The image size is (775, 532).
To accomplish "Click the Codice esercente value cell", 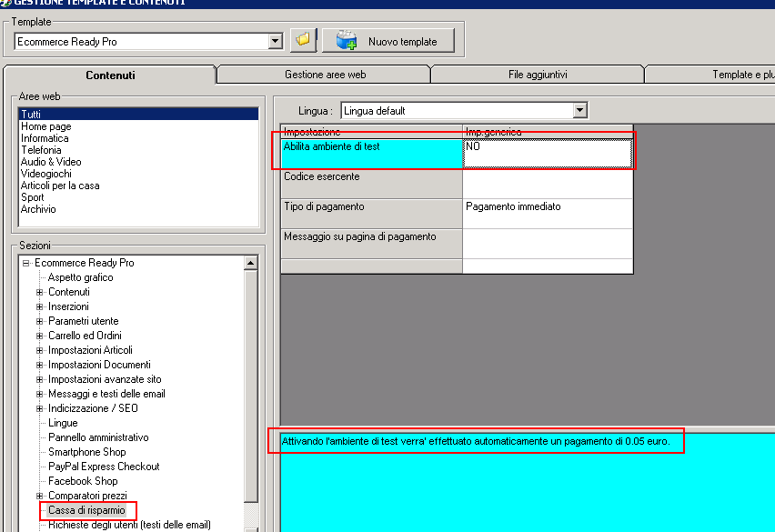I will click(x=548, y=184).
